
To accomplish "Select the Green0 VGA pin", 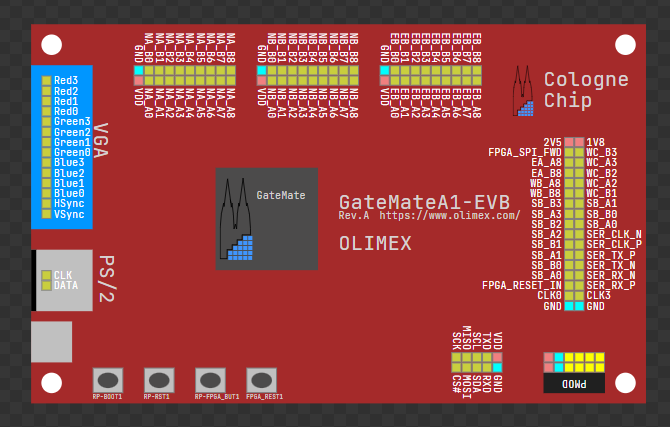I will click(x=47, y=152).
